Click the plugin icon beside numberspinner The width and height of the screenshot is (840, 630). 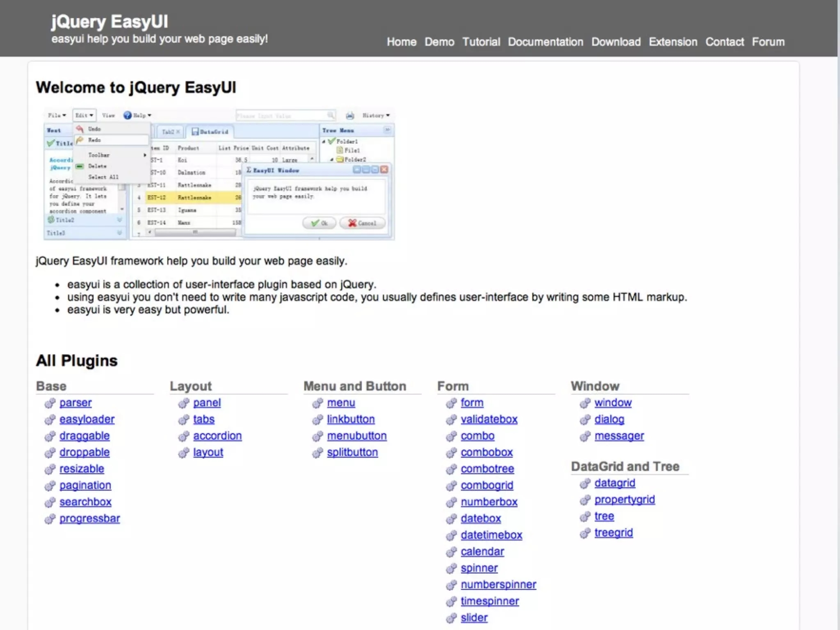click(x=451, y=585)
